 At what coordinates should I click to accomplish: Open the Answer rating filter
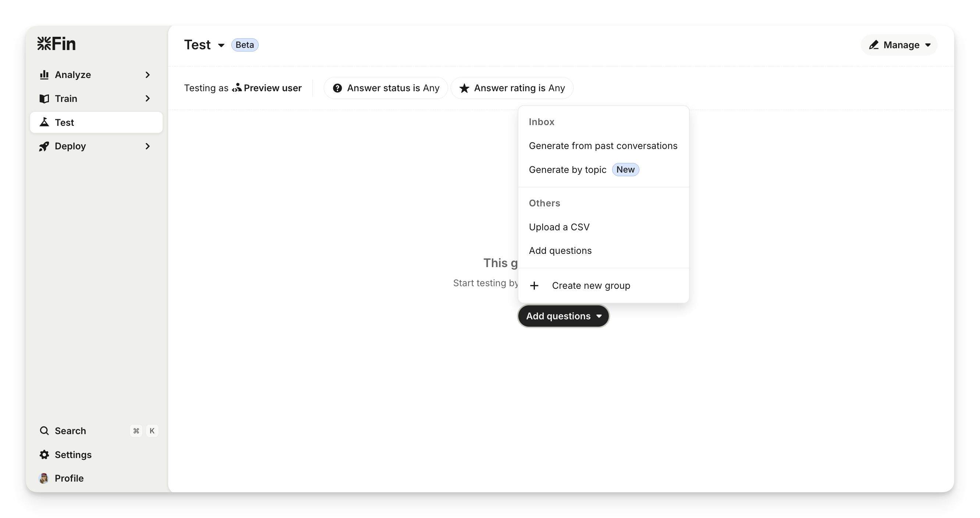click(512, 88)
